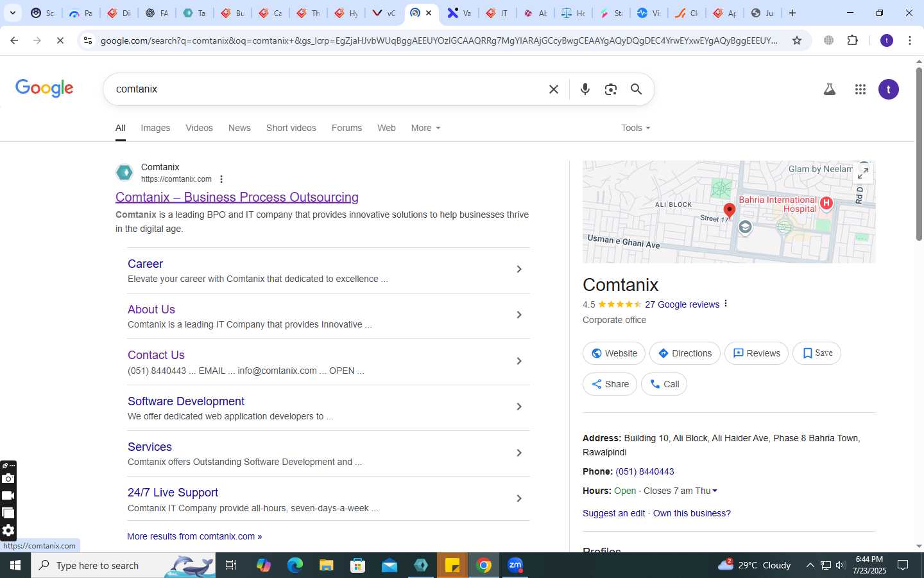Launch Microsoft Edge from the taskbar
Screen dimensions: 924x578
(295, 565)
